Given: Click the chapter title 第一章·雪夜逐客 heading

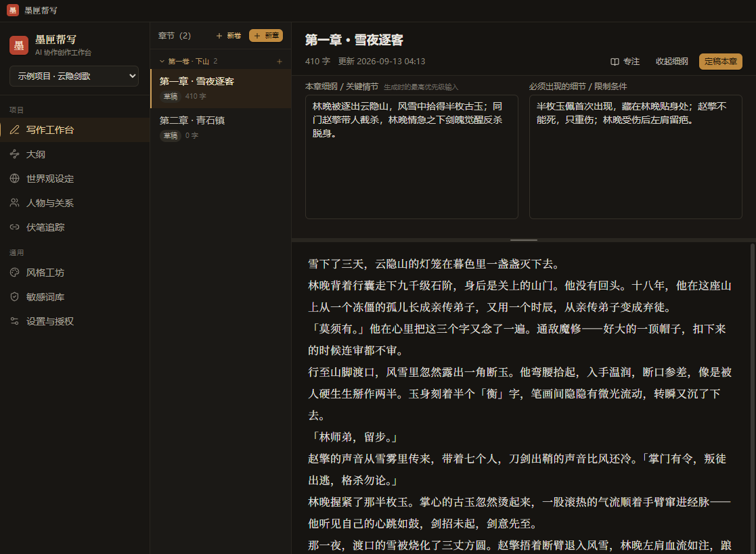Looking at the screenshot, I should (354, 40).
